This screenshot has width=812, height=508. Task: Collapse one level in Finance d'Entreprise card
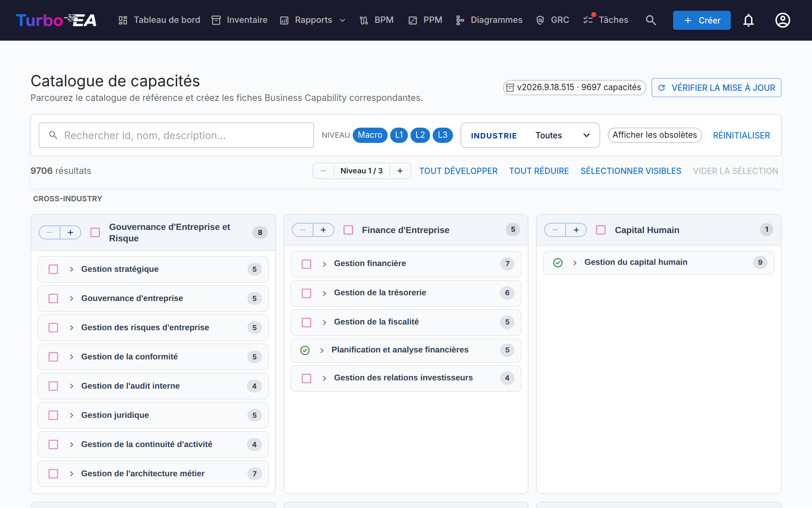[303, 230]
